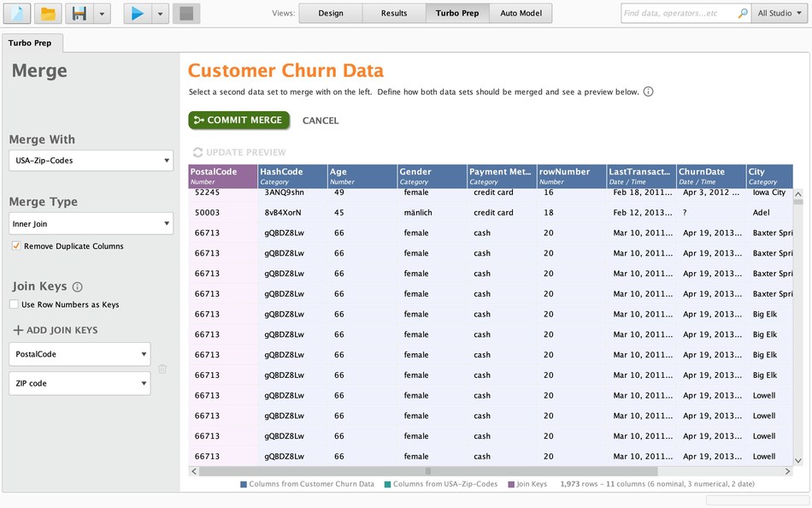Open the PostalCode join key dropdown

(79, 354)
